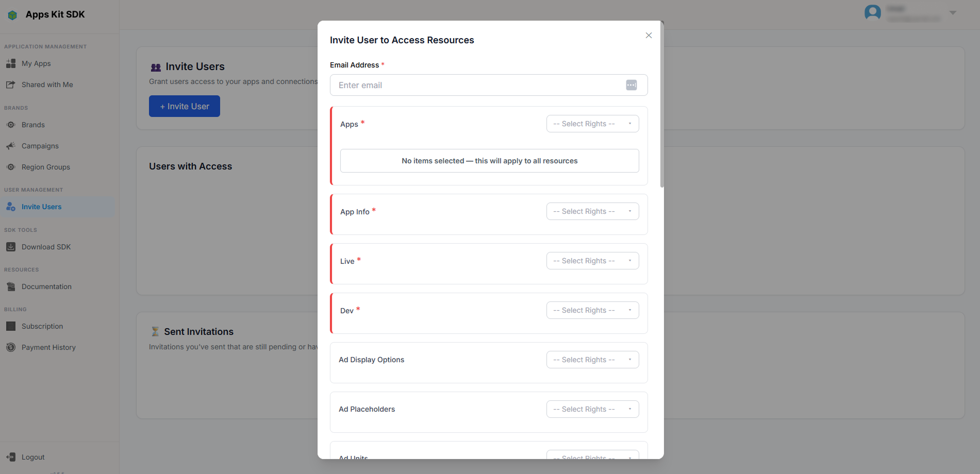Image resolution: width=980 pixels, height=474 pixels.
Task: Click the Region Groups icon
Action: (x=11, y=167)
